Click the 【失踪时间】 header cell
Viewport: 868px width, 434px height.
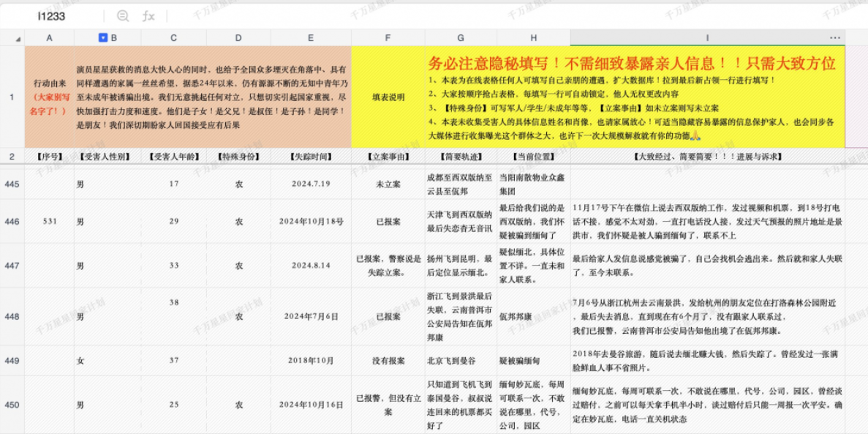coord(311,157)
